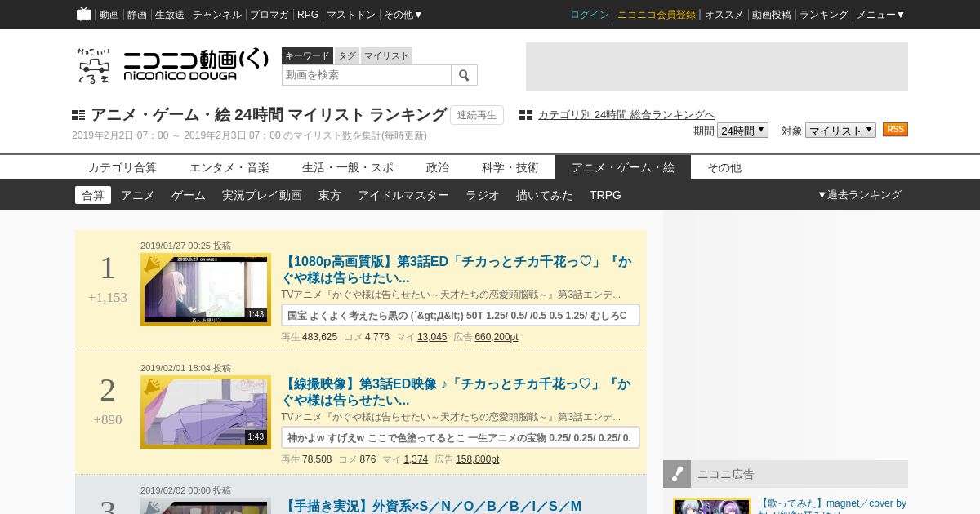The image size is (980, 514).
Task: Click the list icon beside ranking title
Action: [x=78, y=115]
